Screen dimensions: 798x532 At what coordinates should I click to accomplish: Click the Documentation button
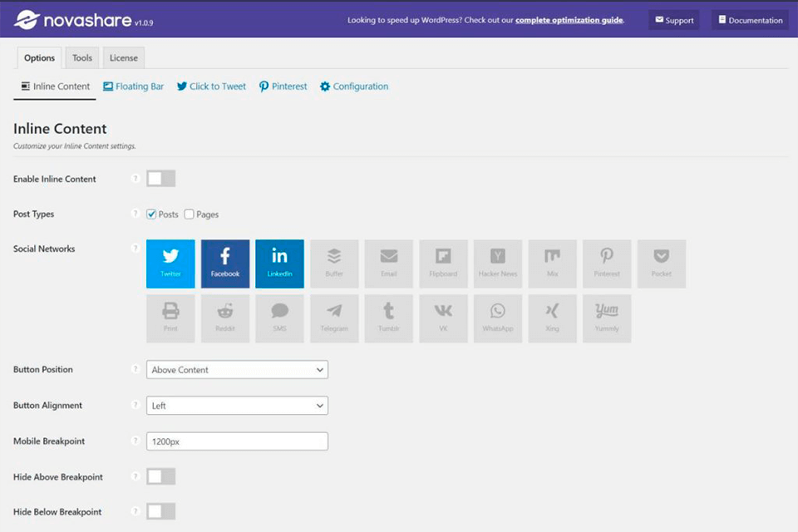click(750, 20)
